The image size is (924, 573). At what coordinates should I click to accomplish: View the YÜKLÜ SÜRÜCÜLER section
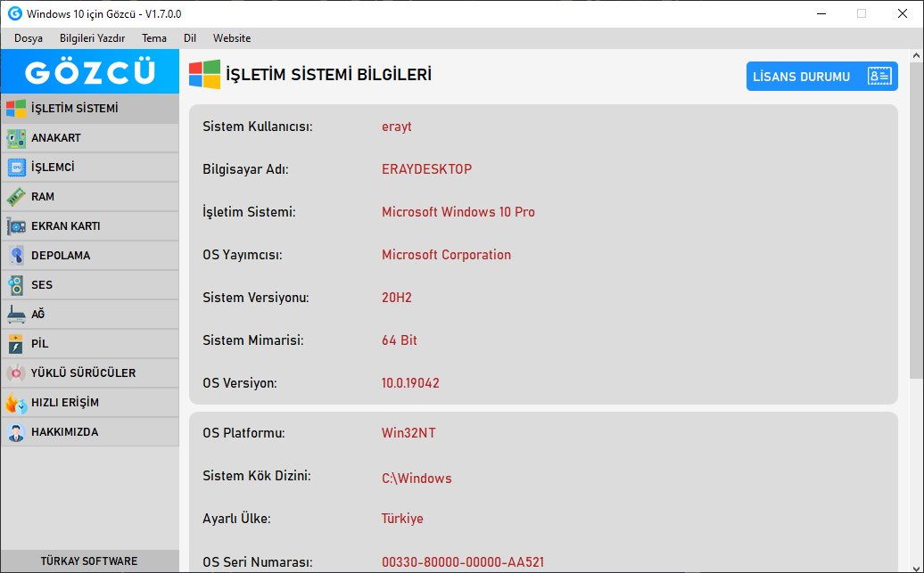[89, 373]
